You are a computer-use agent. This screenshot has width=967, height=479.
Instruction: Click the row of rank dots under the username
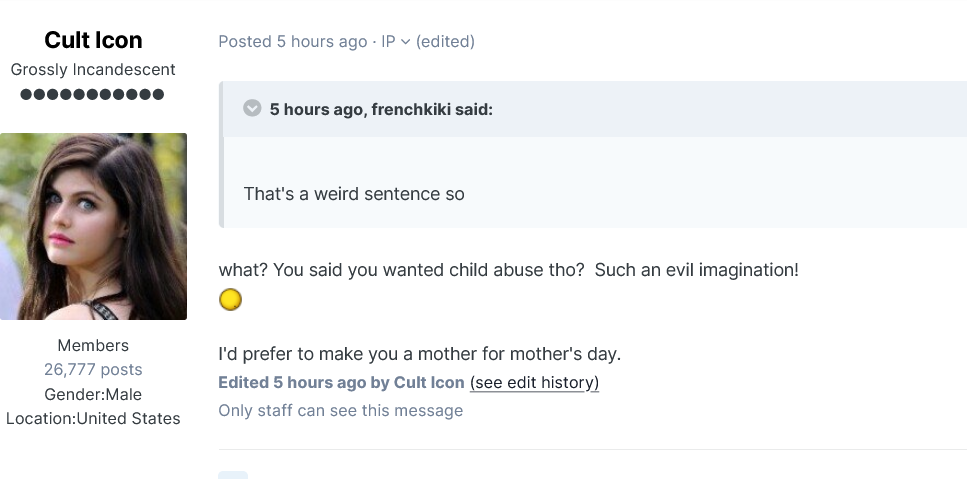tap(92, 95)
